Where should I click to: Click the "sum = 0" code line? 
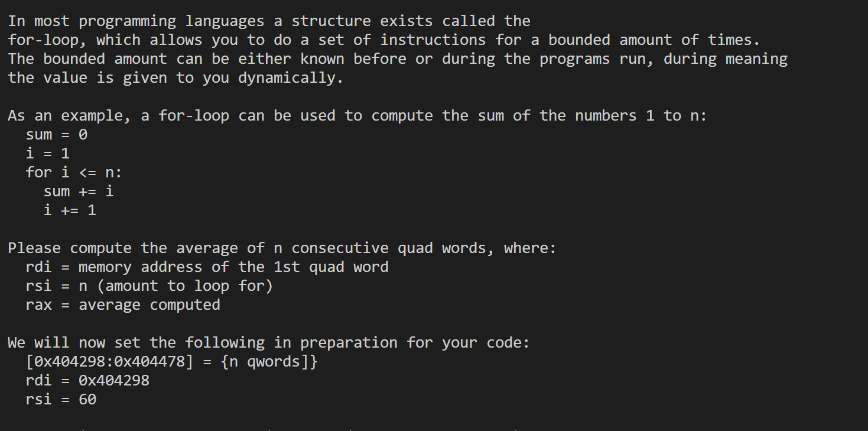coord(57,135)
